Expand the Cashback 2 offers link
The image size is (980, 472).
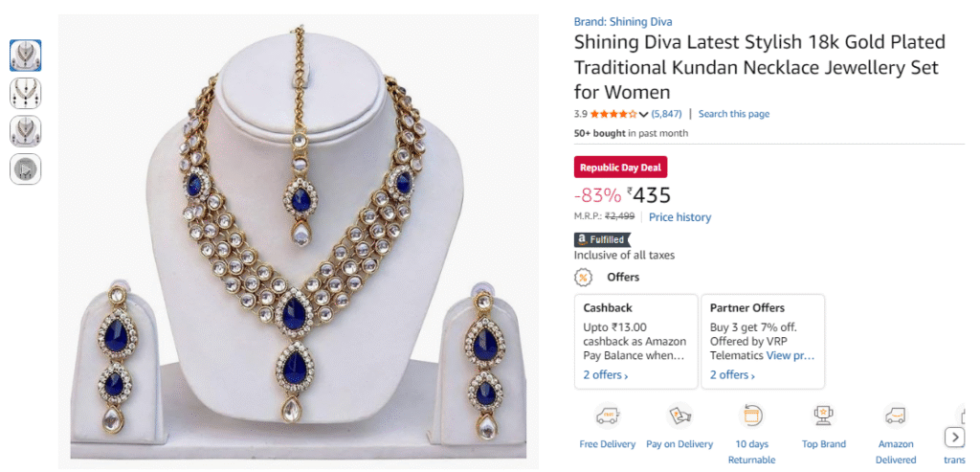[x=606, y=375]
